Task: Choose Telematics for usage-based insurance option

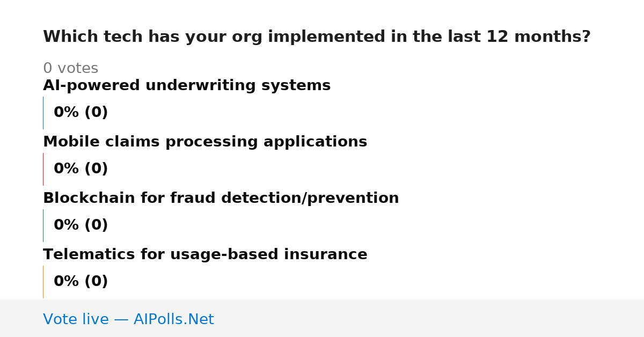Action: click(205, 255)
